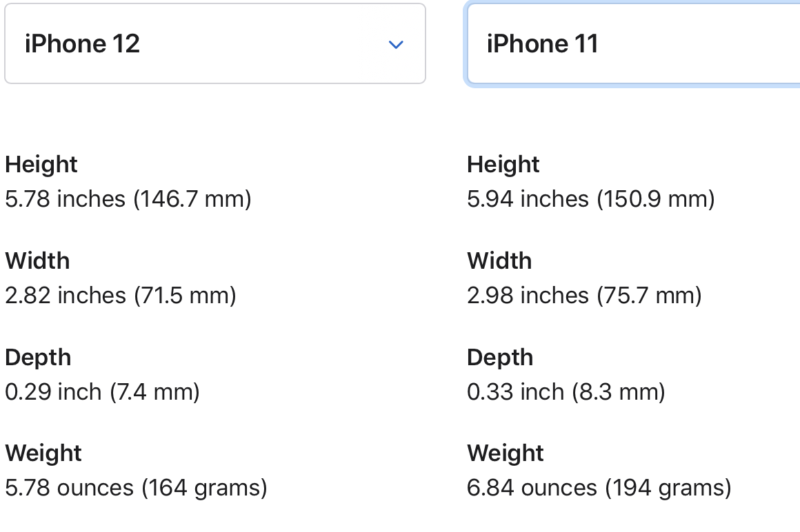Screen dimensions: 800x532
Task: Select the 2.82 inches (71.5 mm) width value
Action: [121, 296]
